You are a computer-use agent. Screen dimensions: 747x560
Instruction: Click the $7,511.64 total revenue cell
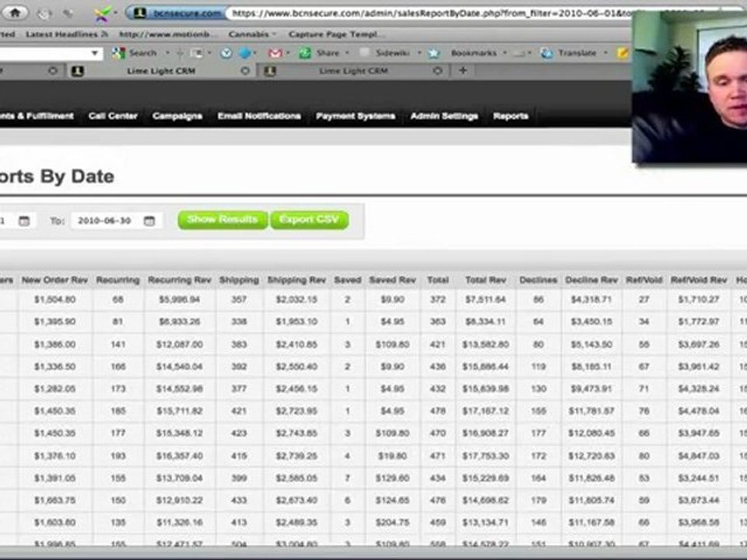click(x=486, y=299)
